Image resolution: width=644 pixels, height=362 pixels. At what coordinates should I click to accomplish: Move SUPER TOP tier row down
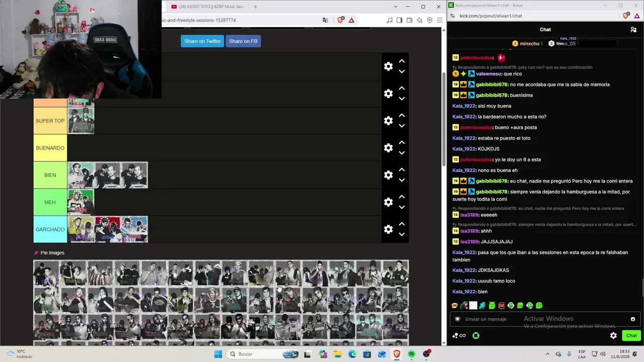[401, 126]
